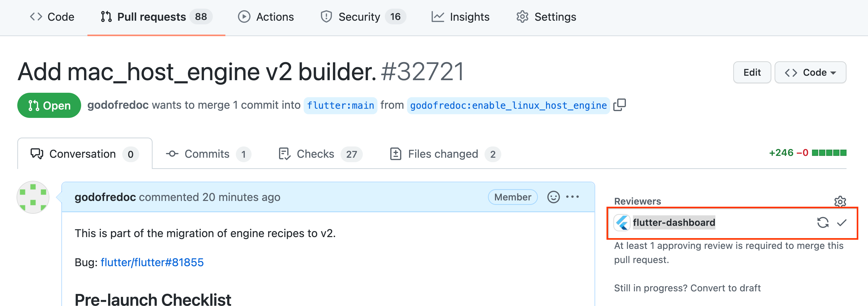Click the Actions play icon
Screen dimensions: 868x306
tap(244, 16)
